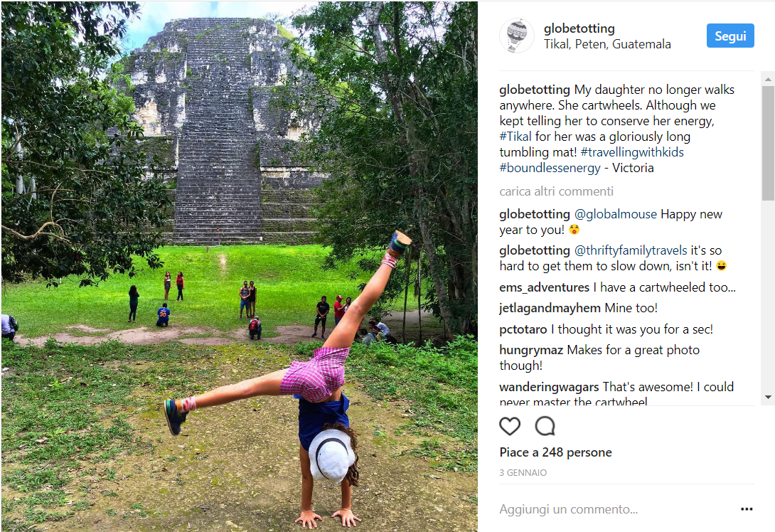Click the @thriftyfamilytravels mention
Image resolution: width=775 pixels, height=532 pixels.
pyautogui.click(x=631, y=250)
